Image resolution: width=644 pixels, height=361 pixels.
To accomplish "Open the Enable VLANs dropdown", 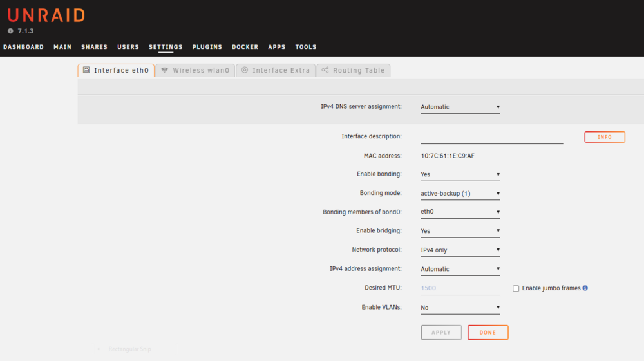I will coord(460,308).
